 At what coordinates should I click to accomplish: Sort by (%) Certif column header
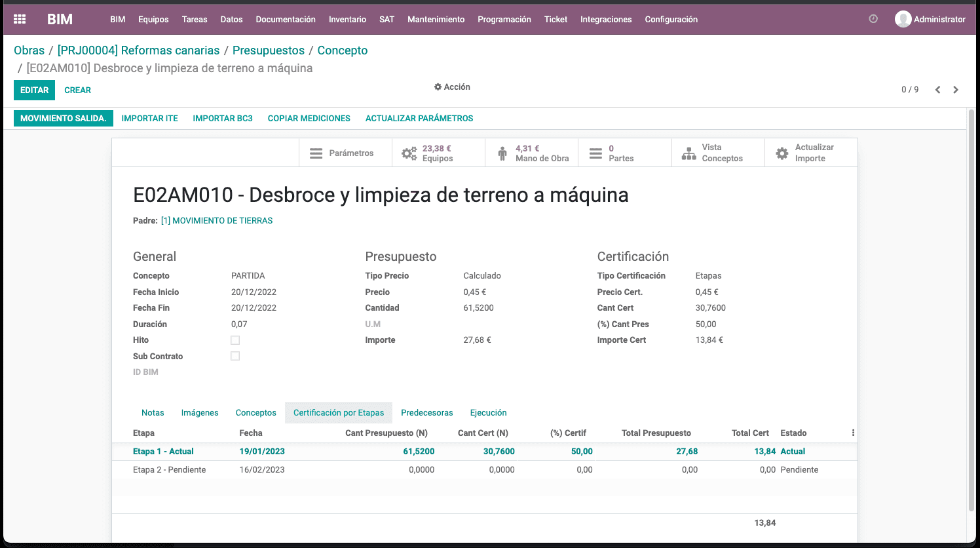click(568, 433)
